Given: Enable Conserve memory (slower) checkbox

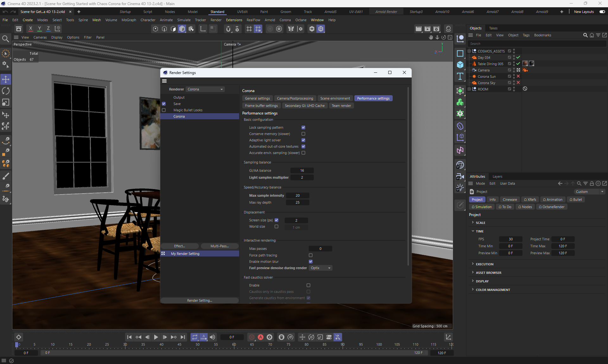Looking at the screenshot, I should pyautogui.click(x=303, y=134).
